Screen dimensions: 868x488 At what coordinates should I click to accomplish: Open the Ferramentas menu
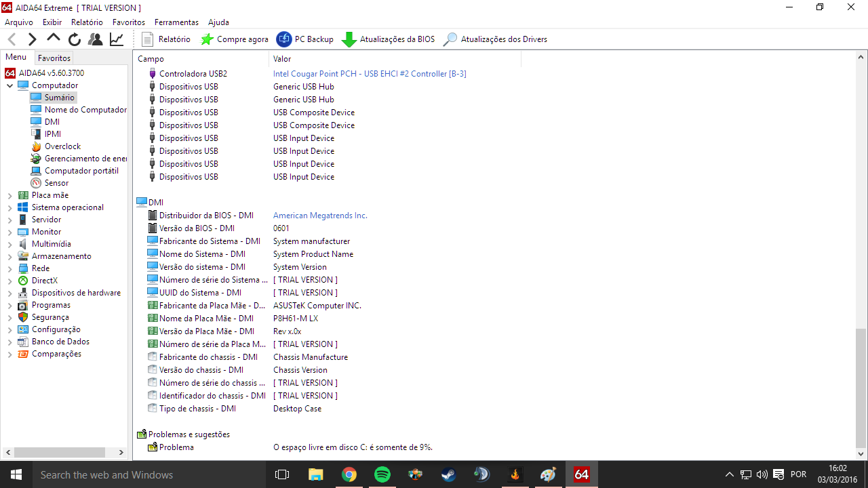(176, 22)
